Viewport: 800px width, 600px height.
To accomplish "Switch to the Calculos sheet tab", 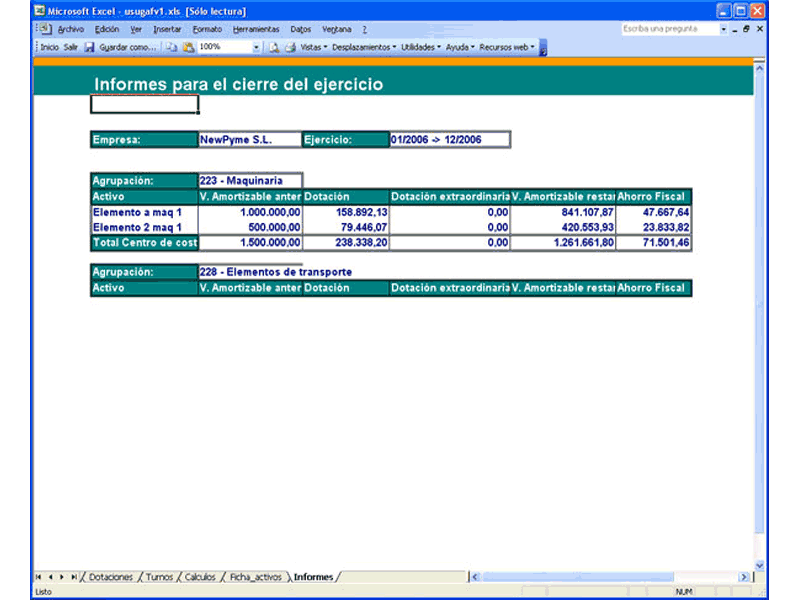I will pos(200,577).
